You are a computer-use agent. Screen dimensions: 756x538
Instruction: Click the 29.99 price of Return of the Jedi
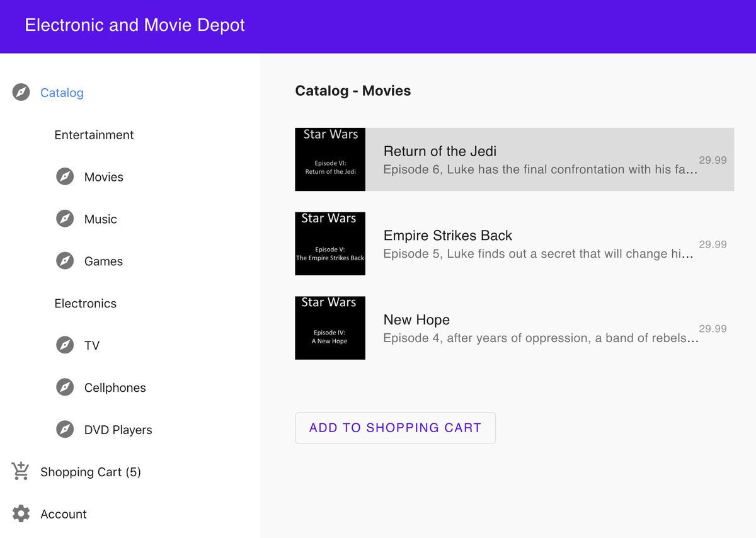713,160
